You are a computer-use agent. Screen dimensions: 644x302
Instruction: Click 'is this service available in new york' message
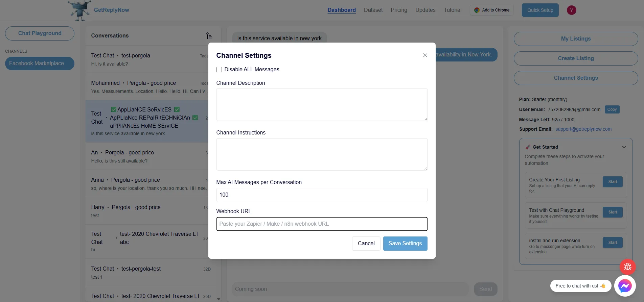tap(279, 38)
